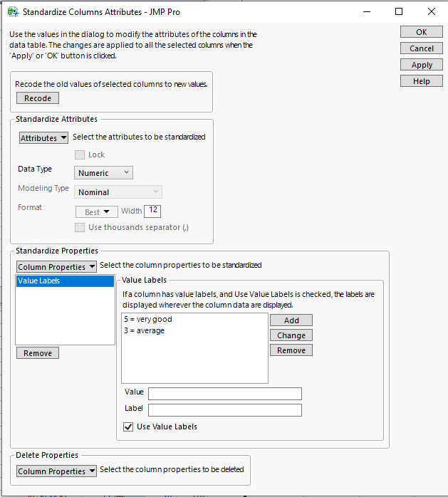Click into the Value text field
This screenshot has width=448, height=497.
224,394
